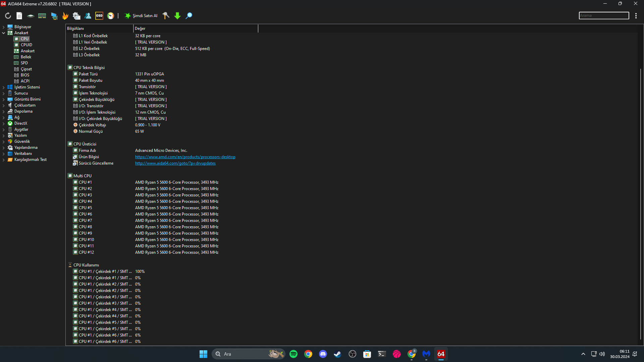Select the BIOS tree item
This screenshot has height=362, width=644.
click(25, 75)
